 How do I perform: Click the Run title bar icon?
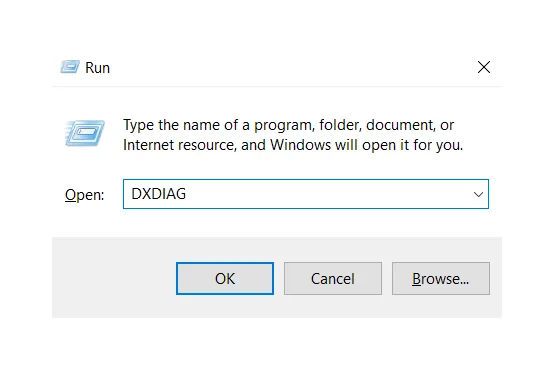(x=70, y=67)
